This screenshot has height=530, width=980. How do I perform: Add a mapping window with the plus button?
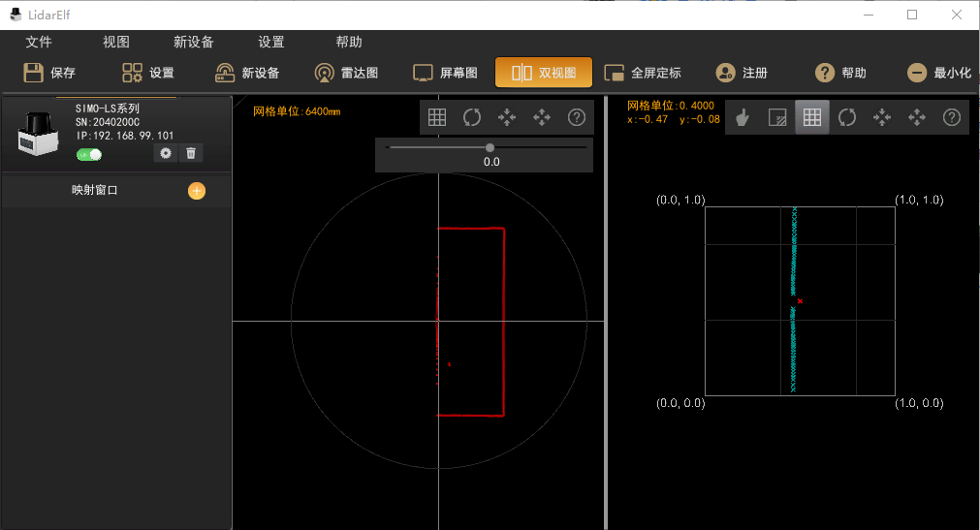[197, 191]
